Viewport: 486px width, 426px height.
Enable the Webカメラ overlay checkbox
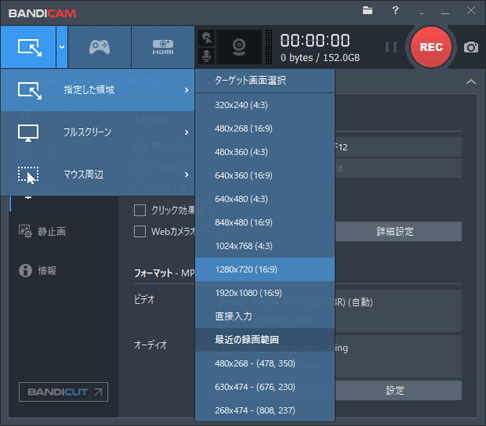[140, 231]
